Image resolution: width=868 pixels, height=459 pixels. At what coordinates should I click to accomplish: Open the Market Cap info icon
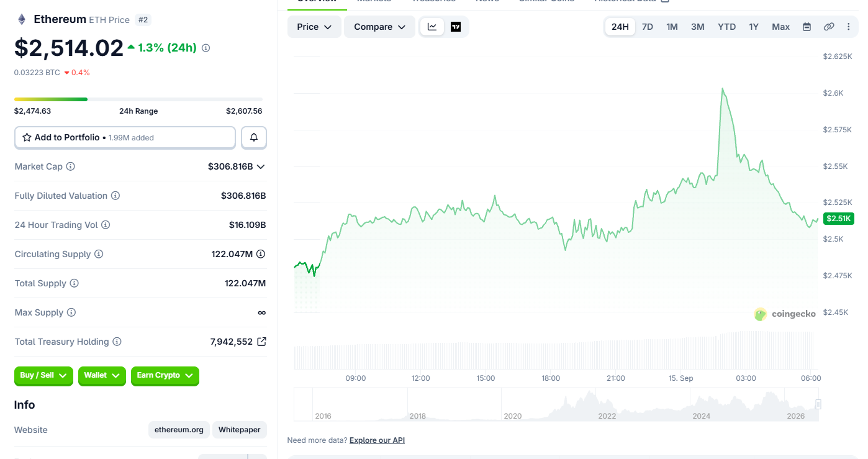click(x=71, y=166)
